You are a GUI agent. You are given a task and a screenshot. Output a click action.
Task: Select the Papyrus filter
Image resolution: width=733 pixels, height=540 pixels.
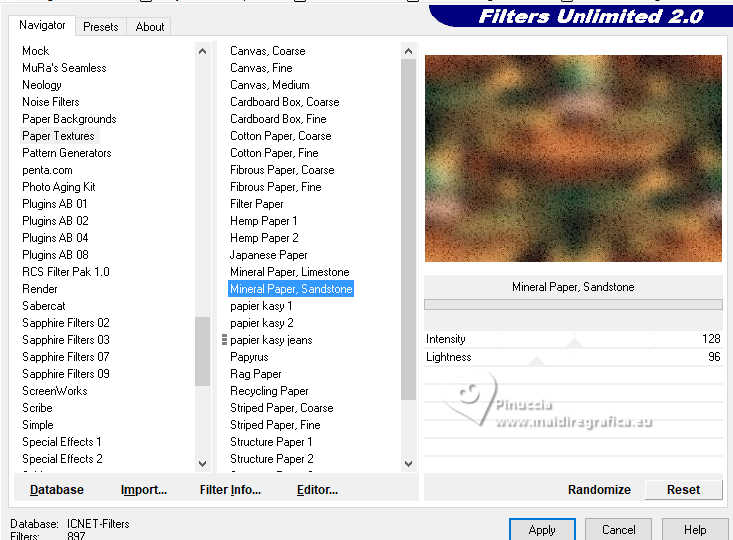pos(249,357)
